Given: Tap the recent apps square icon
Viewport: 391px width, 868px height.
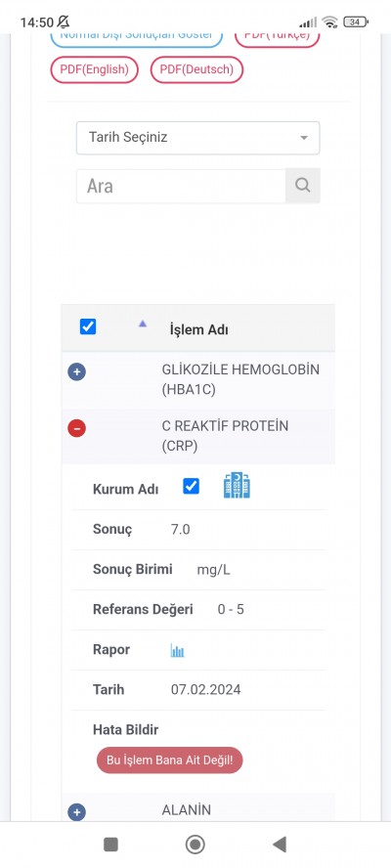Looking at the screenshot, I should click(x=110, y=845).
